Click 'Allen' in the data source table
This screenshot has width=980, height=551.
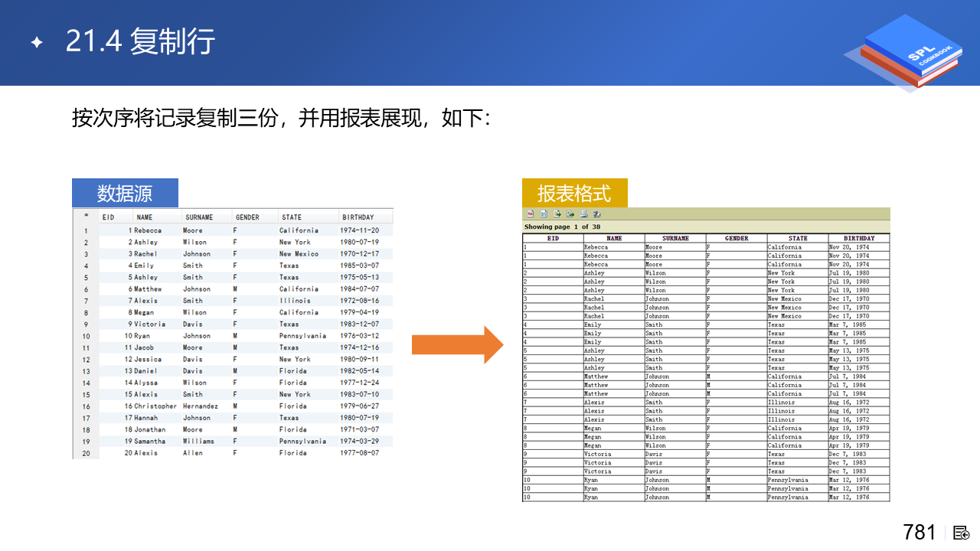point(193,453)
